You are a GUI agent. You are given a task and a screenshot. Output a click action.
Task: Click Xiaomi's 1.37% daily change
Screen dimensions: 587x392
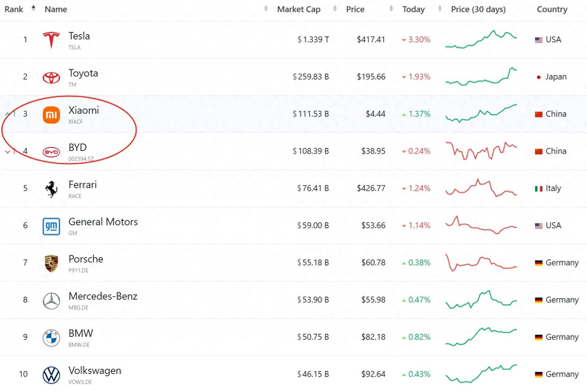[x=416, y=114]
